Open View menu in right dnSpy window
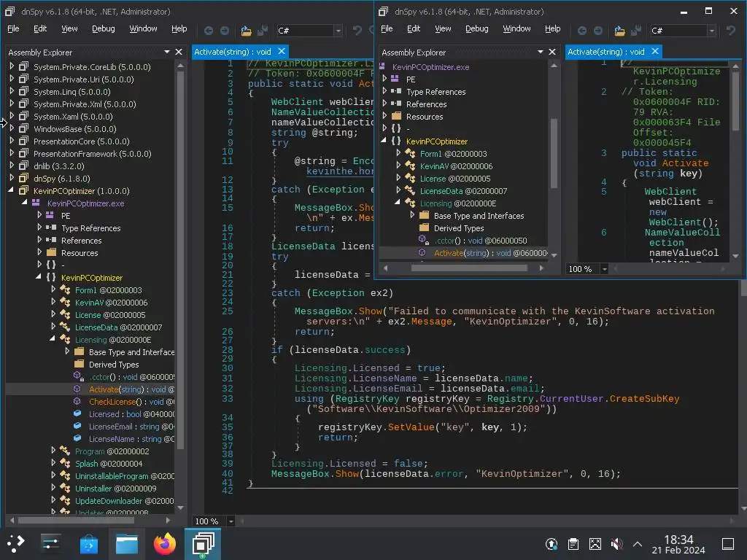 (x=443, y=28)
